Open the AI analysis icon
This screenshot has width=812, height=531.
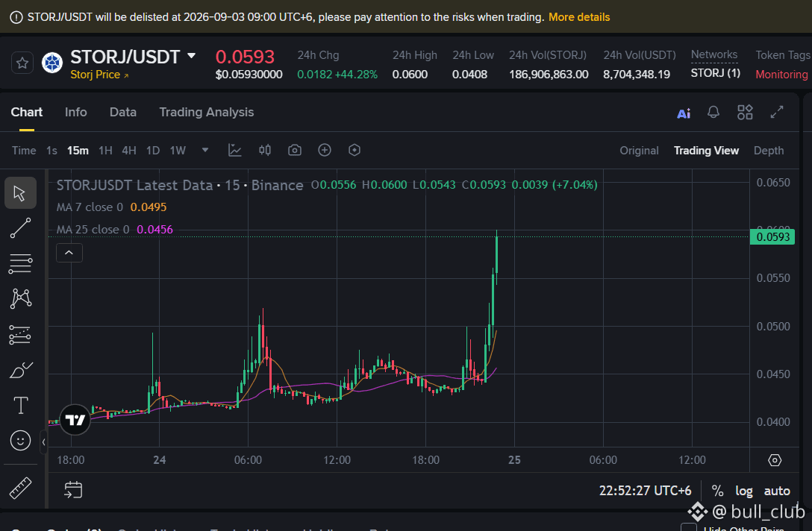[684, 113]
